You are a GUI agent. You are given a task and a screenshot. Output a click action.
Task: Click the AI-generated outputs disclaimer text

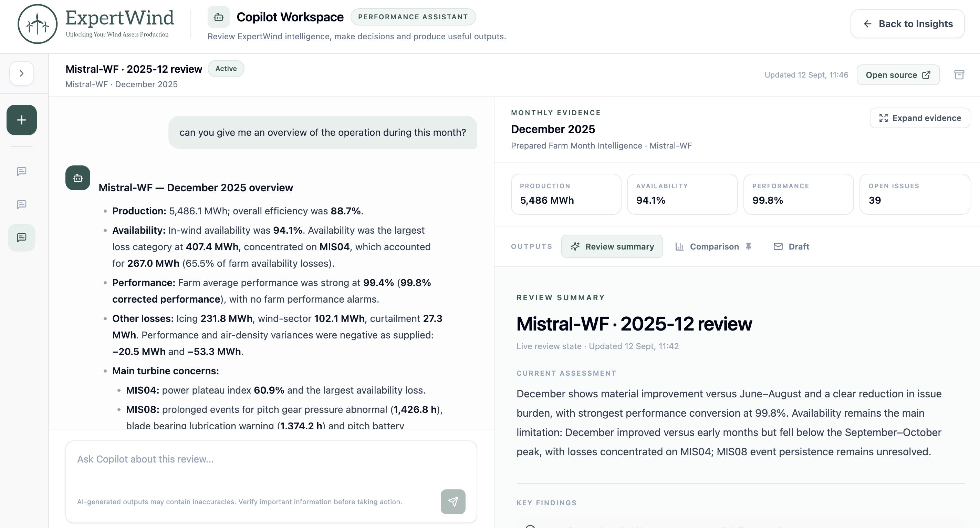(x=240, y=502)
